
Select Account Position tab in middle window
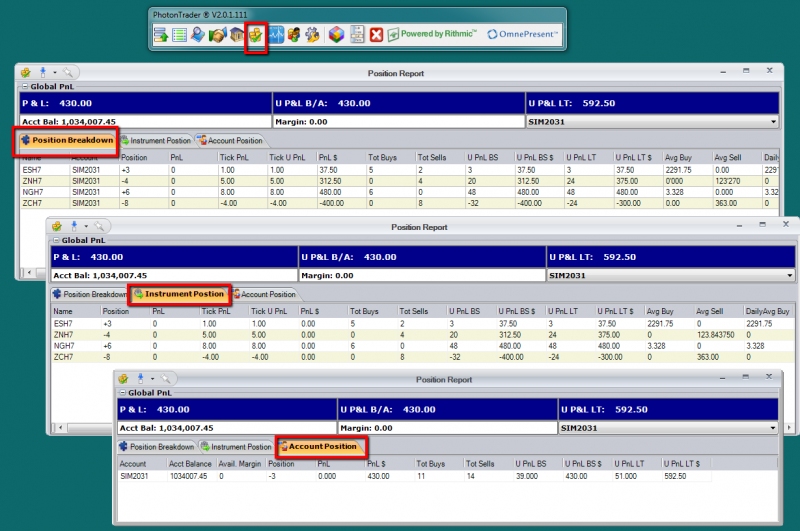click(264, 294)
